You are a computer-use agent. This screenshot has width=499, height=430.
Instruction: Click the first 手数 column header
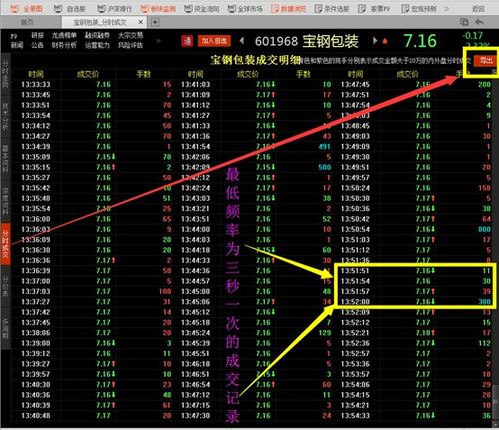coord(144,74)
